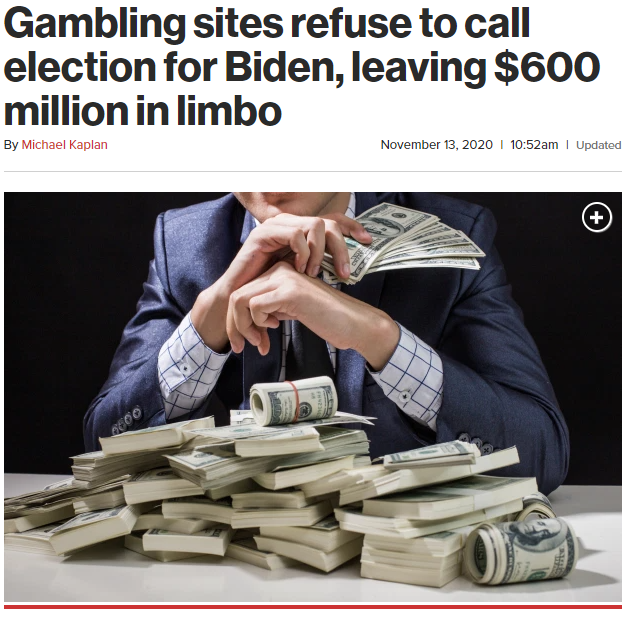Screen dimensions: 634x617
Task: Click the '$600' text in the headline
Action: click(x=547, y=67)
